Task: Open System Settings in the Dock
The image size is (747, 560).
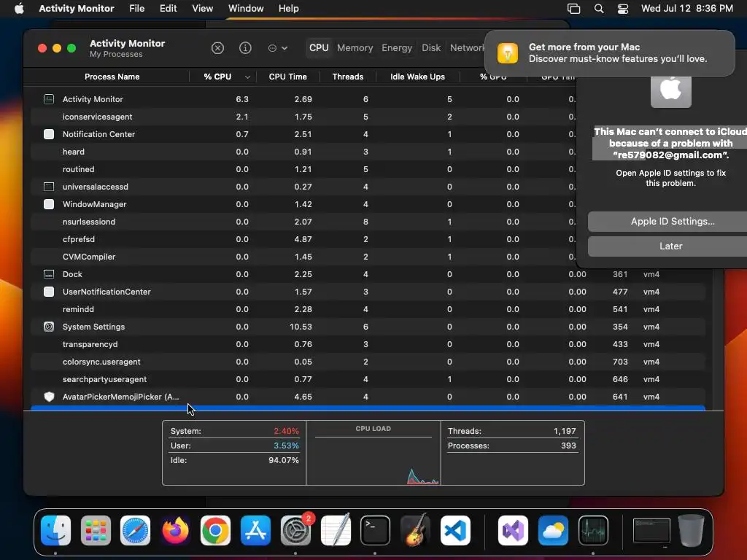Action: (x=295, y=530)
